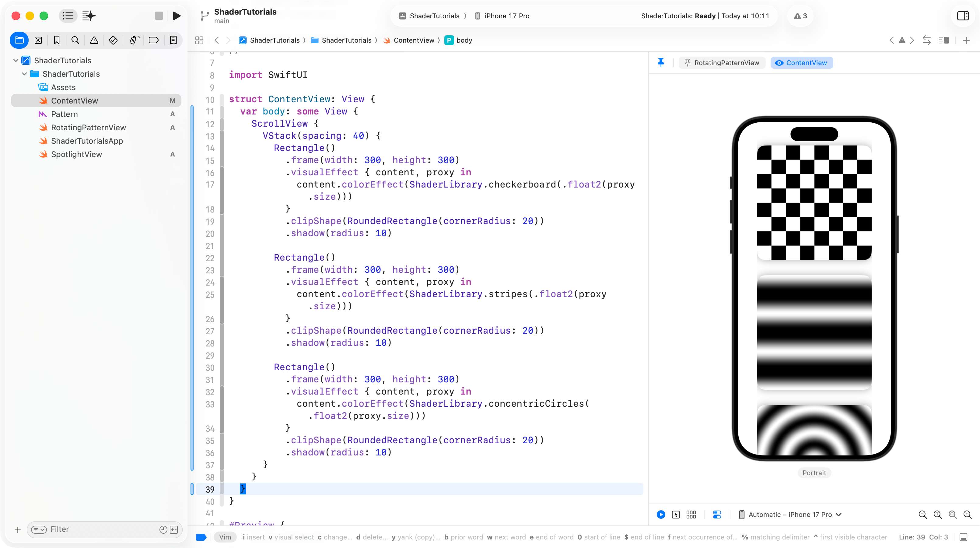The height and width of the screenshot is (548, 980).
Task: Open the Find navigator magnifier icon
Action: click(x=75, y=40)
